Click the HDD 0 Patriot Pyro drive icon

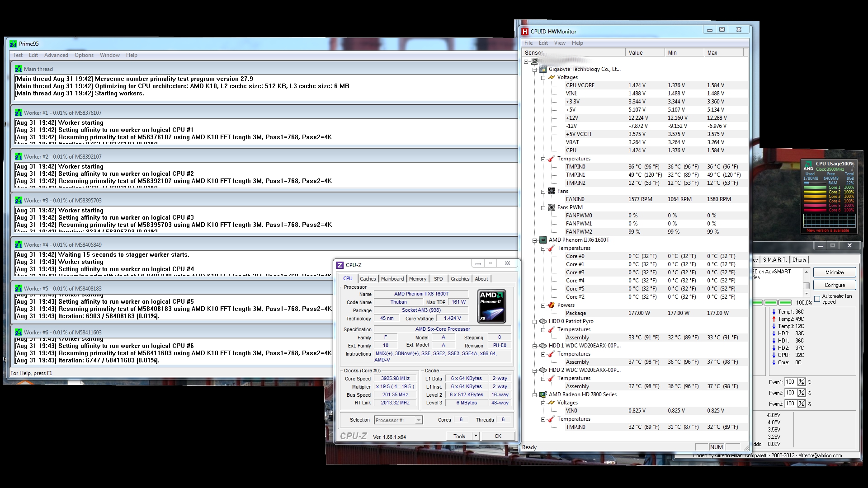(x=543, y=321)
